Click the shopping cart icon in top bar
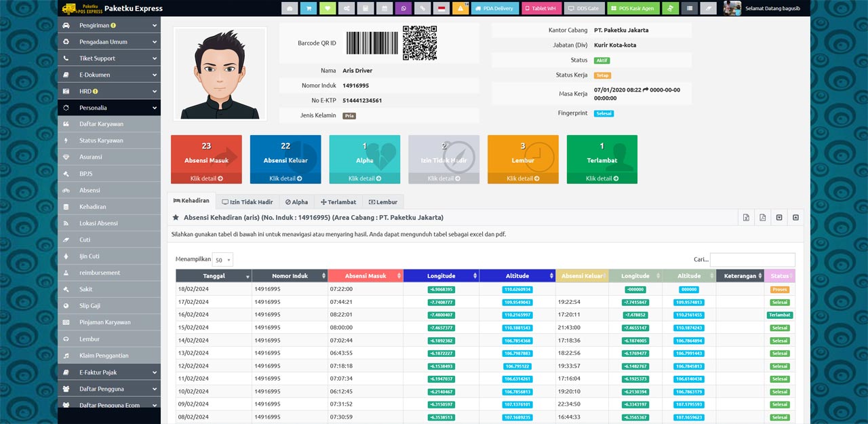 click(309, 9)
